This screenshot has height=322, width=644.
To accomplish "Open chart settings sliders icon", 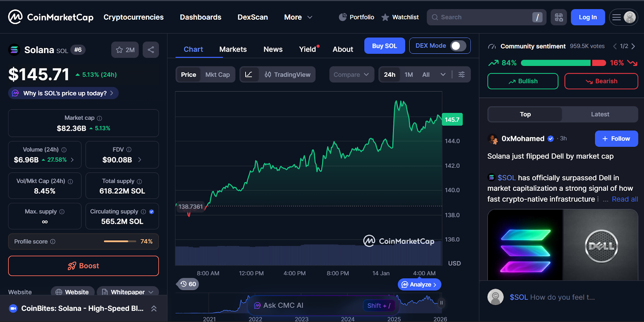I will (x=462, y=74).
